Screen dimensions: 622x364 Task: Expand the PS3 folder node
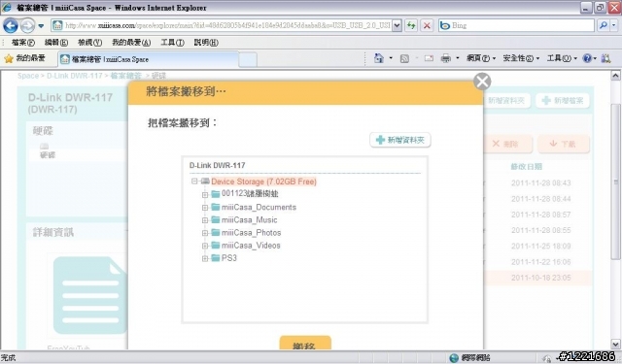coord(205,258)
